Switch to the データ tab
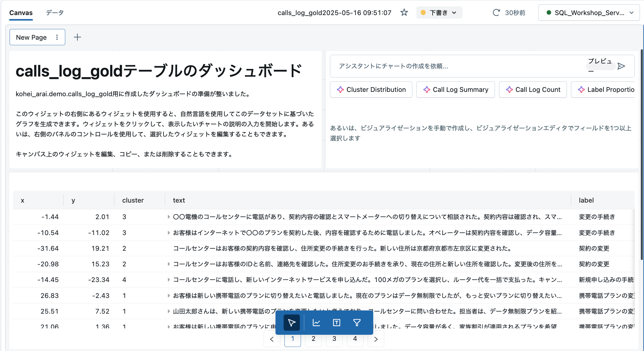Image resolution: width=644 pixels, height=351 pixels. pos(55,12)
